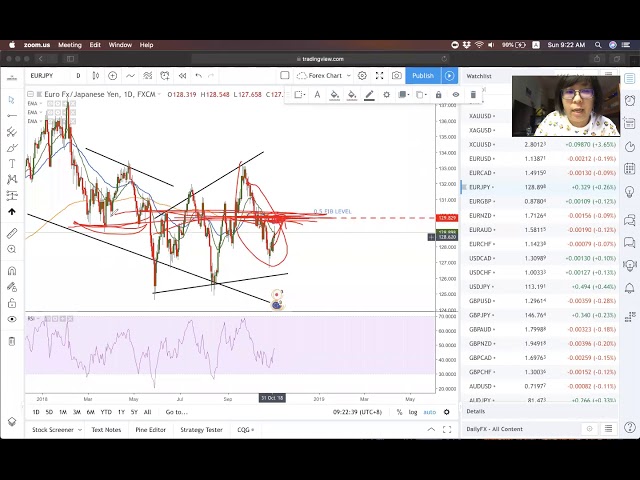
Task: Select the ruler measure tool
Action: point(12,233)
